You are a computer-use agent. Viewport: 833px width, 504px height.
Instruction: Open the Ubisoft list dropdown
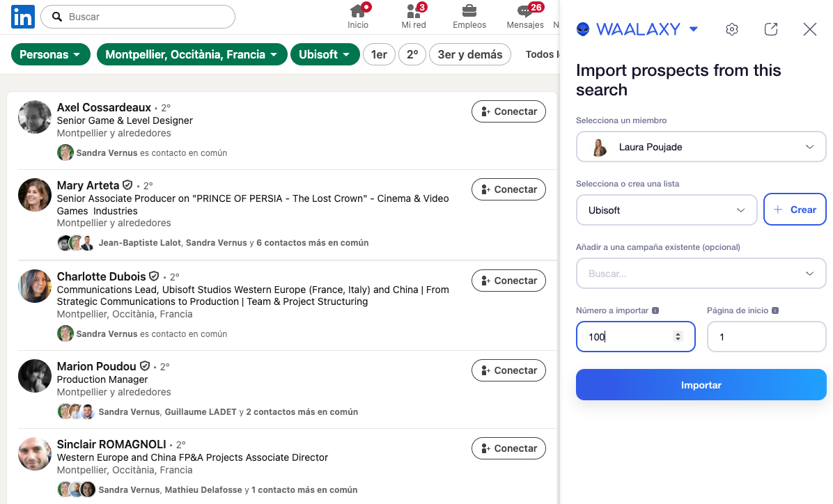(x=667, y=210)
